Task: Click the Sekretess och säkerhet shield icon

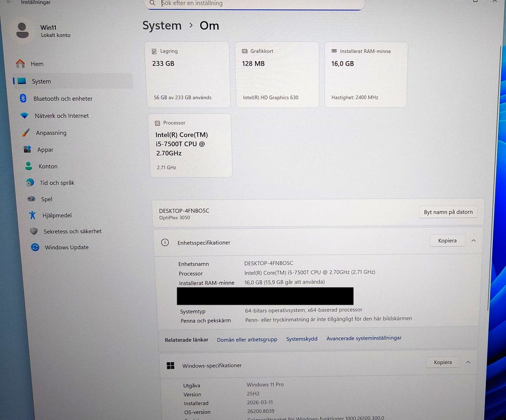Action: click(34, 231)
